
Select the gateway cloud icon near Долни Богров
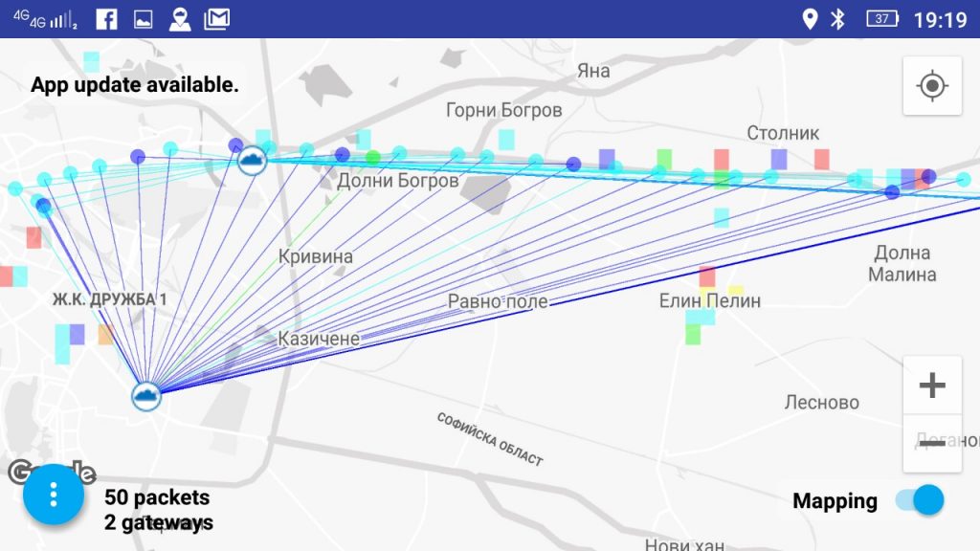pyautogui.click(x=252, y=158)
